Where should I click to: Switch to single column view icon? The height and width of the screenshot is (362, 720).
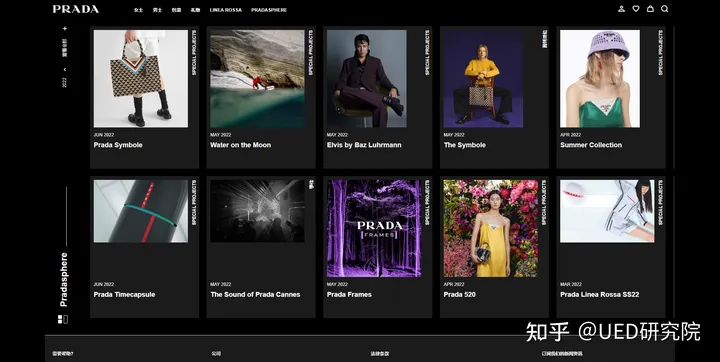(x=66, y=319)
